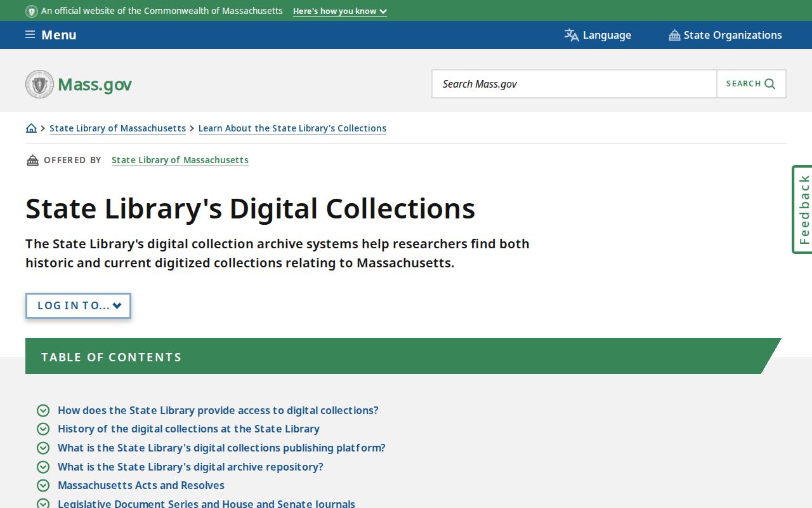Open the main Menu
812x508 pixels.
point(51,35)
